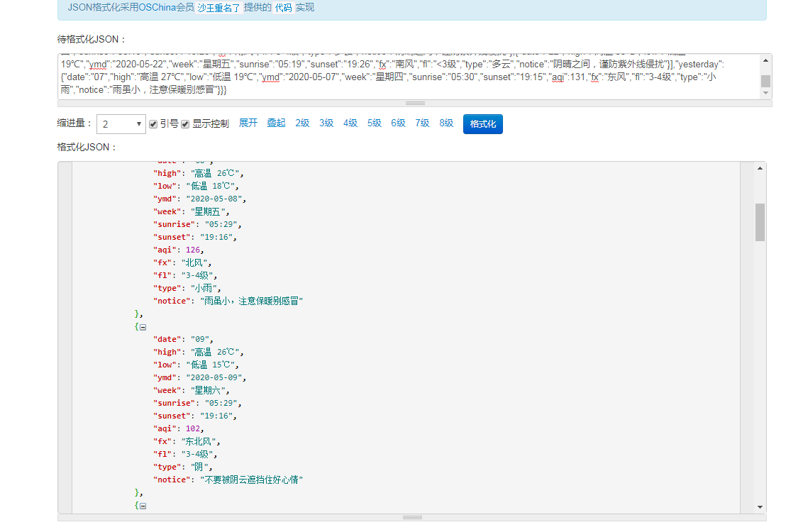This screenshot has height=532, width=803.
Task: Open the 沙王重名了 member link
Action: click(x=218, y=8)
